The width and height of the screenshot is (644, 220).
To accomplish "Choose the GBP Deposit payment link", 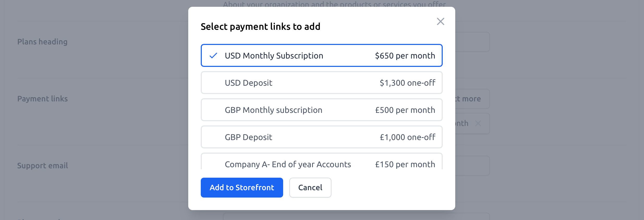I will point(321,137).
